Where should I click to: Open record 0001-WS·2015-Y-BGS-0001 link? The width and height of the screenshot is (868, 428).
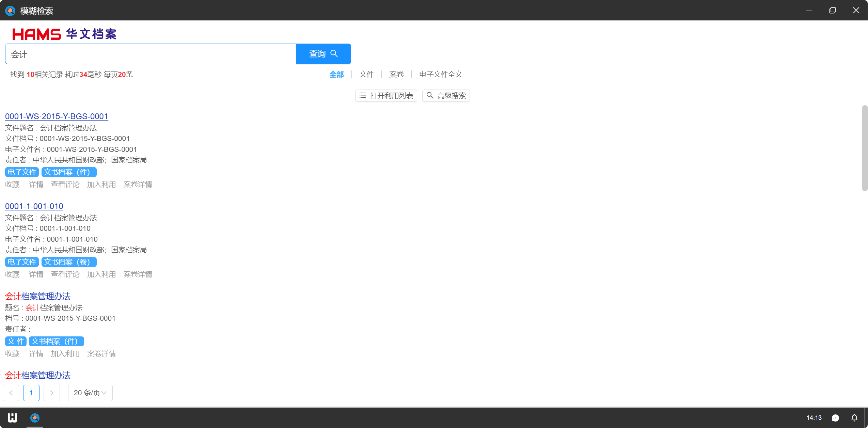click(x=57, y=116)
